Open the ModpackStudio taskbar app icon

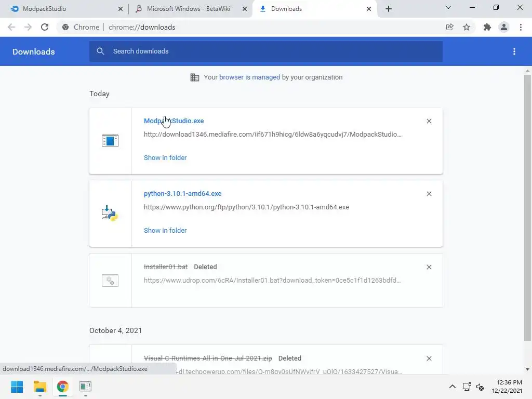(86, 387)
